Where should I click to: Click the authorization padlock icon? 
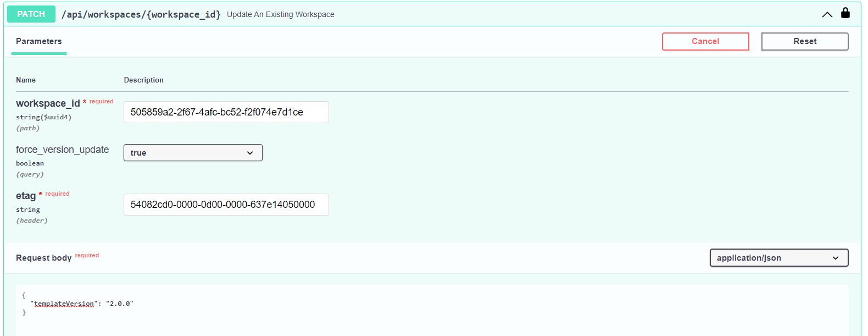(x=845, y=13)
